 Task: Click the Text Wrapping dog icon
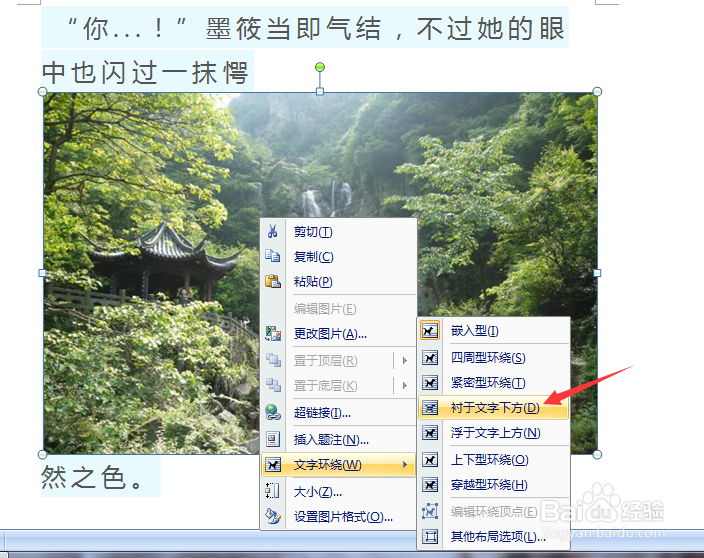(x=273, y=465)
